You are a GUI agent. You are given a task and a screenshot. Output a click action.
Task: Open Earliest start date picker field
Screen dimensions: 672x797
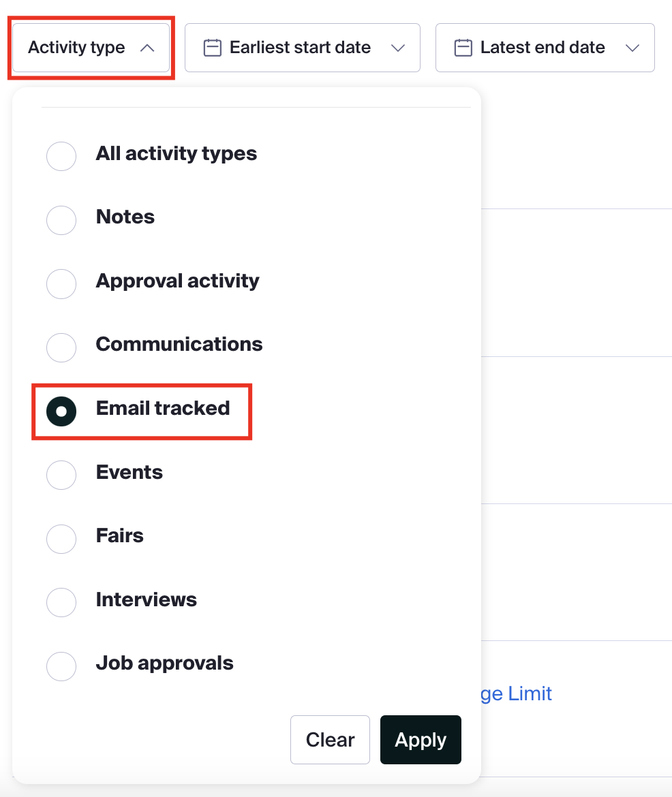pyautogui.click(x=302, y=48)
